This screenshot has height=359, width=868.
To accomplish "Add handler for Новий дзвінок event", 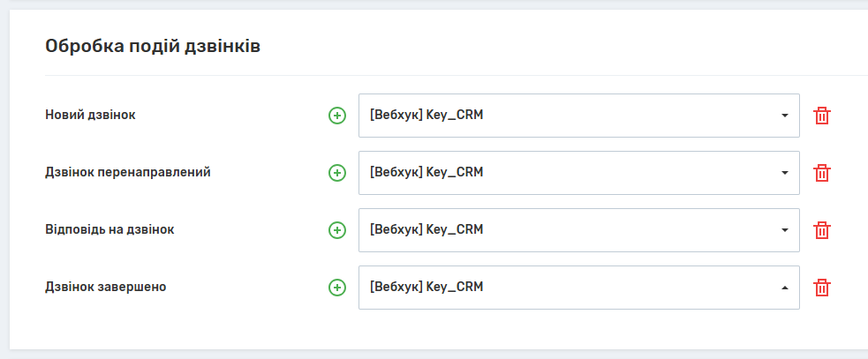I will (336, 116).
